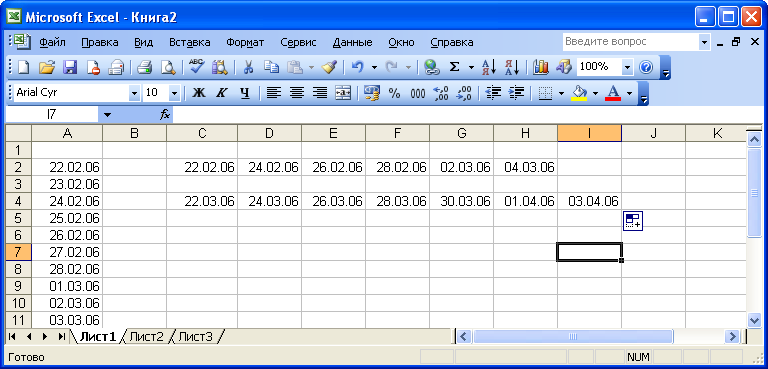Apply AutoSum with the sigma icon
768x369 pixels.
455,67
